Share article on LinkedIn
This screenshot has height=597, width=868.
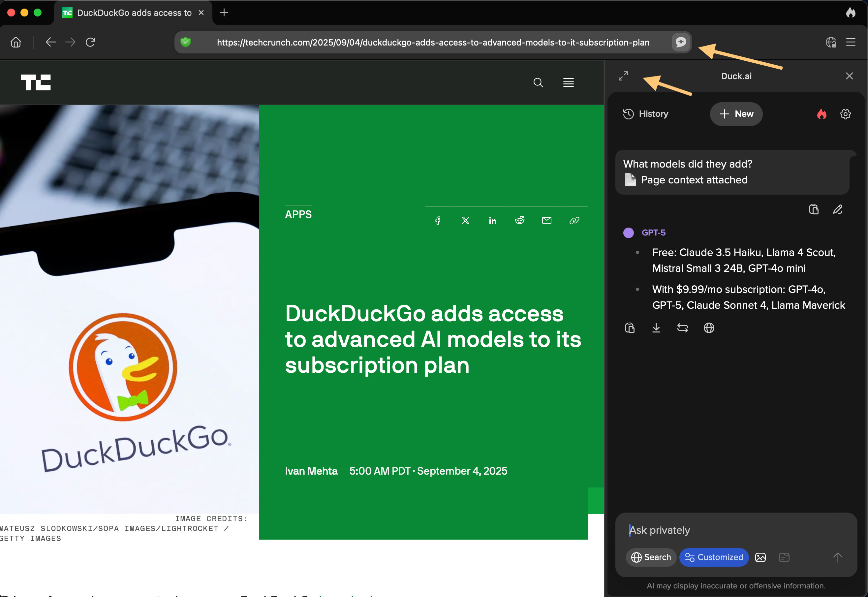492,221
